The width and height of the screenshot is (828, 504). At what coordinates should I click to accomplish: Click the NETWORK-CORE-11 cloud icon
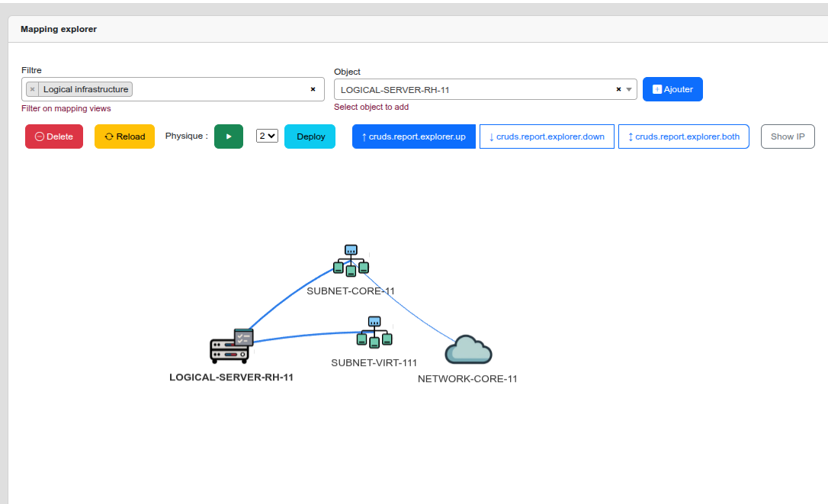point(468,350)
